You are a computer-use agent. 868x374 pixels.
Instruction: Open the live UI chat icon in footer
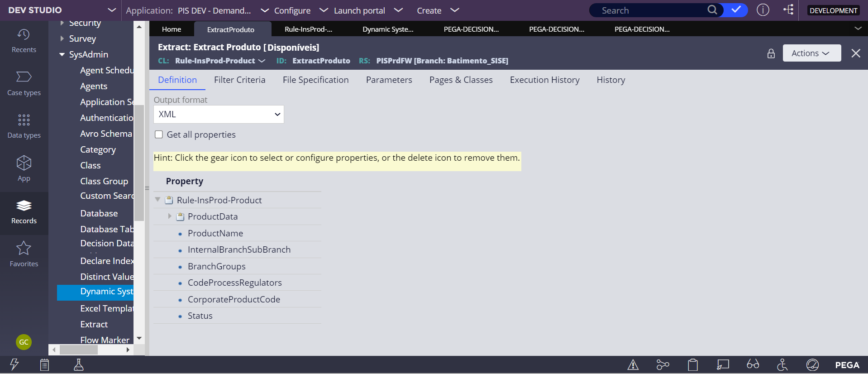pyautogui.click(x=723, y=364)
